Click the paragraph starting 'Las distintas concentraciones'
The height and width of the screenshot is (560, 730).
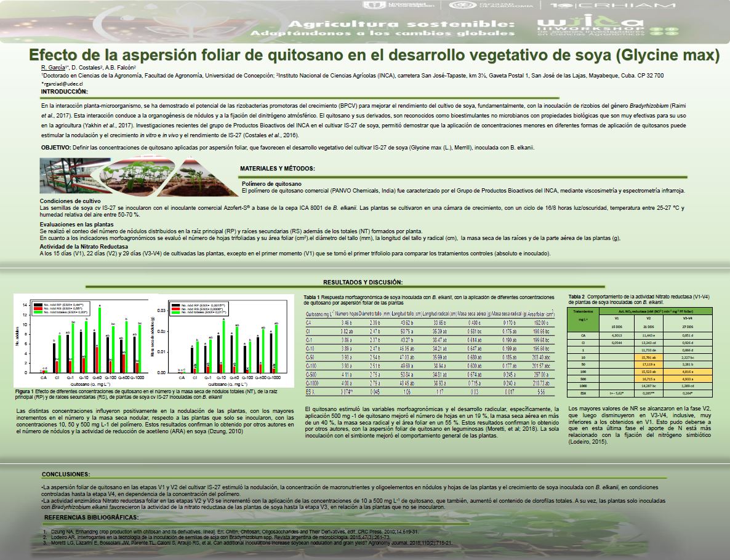155,422
